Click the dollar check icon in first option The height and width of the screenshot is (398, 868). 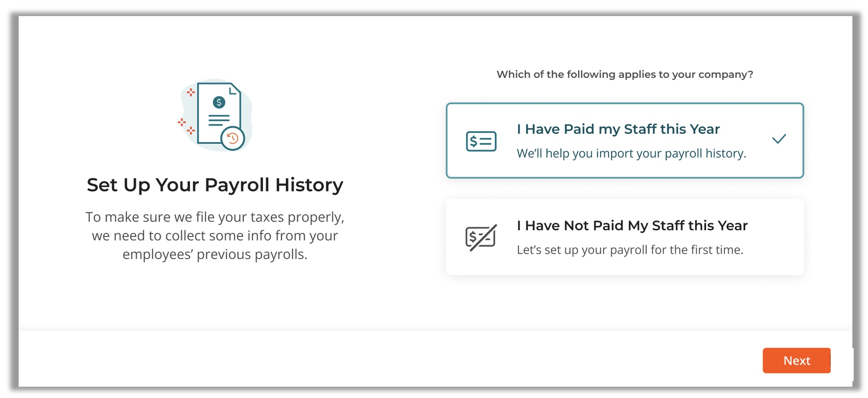(x=481, y=141)
